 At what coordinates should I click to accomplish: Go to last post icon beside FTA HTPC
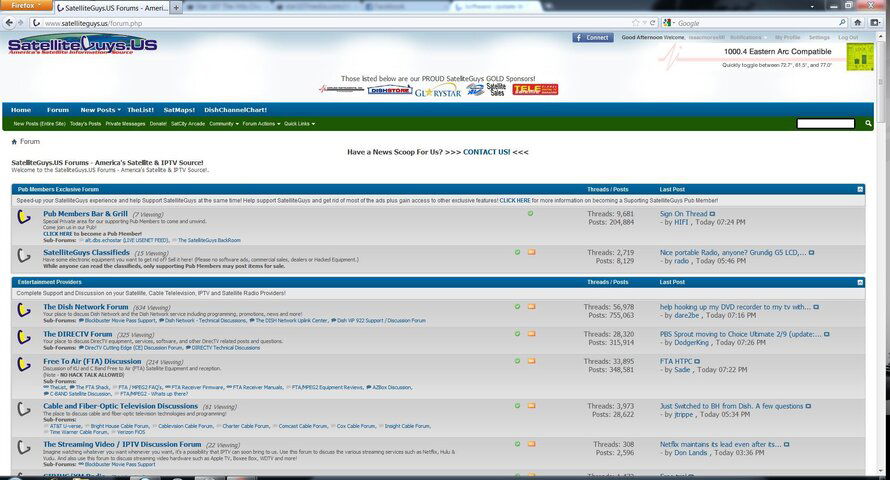coord(697,361)
